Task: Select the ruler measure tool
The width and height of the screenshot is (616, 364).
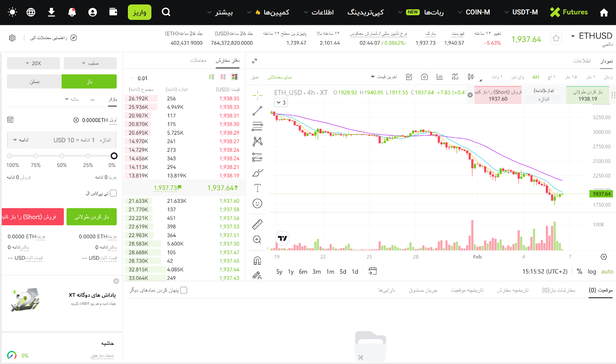Action: click(x=257, y=224)
